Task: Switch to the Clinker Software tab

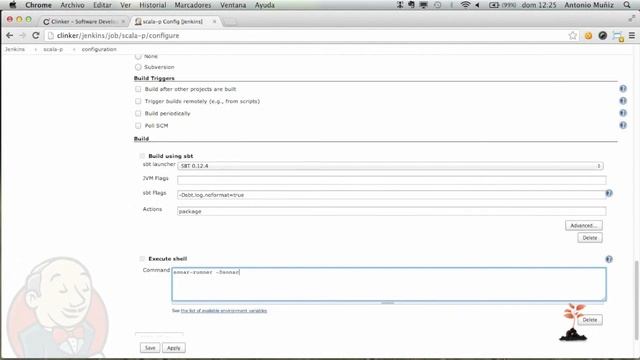Action: click(83, 21)
